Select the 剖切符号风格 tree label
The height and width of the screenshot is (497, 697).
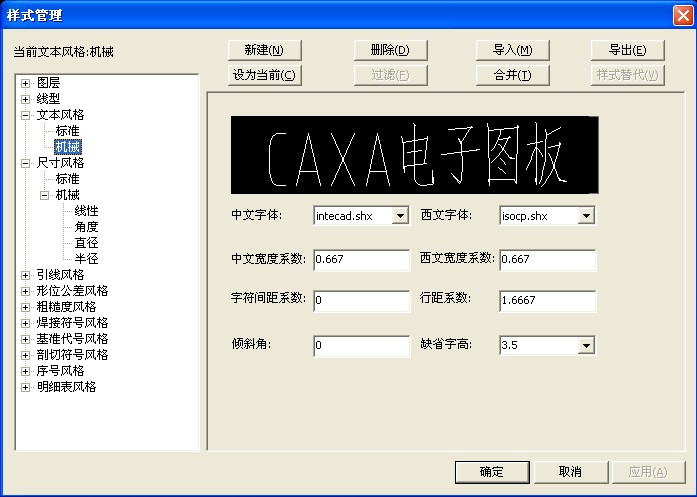click(x=72, y=355)
